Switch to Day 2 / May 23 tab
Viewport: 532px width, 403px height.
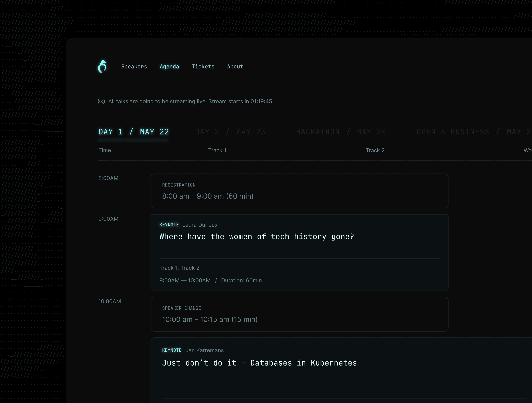(230, 132)
